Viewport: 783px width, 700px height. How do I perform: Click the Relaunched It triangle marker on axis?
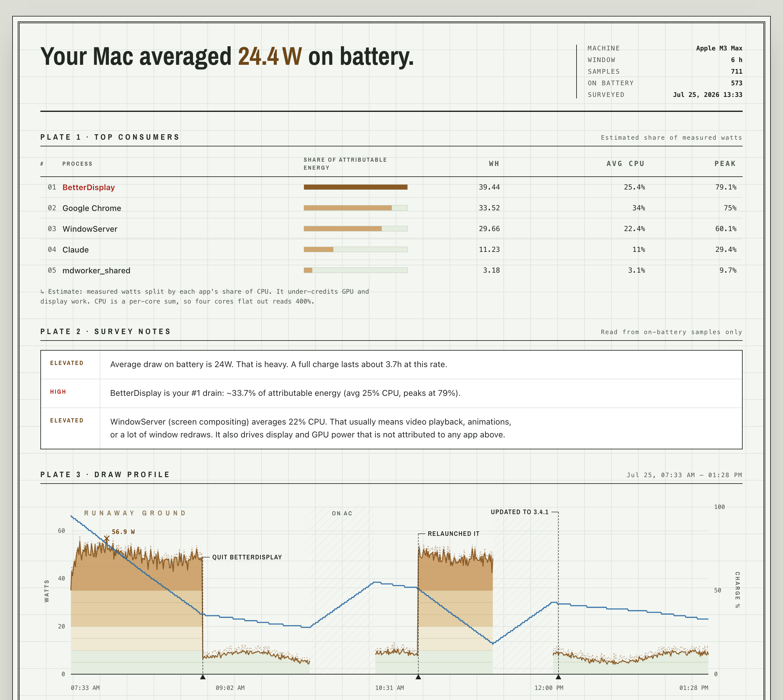[x=418, y=676]
